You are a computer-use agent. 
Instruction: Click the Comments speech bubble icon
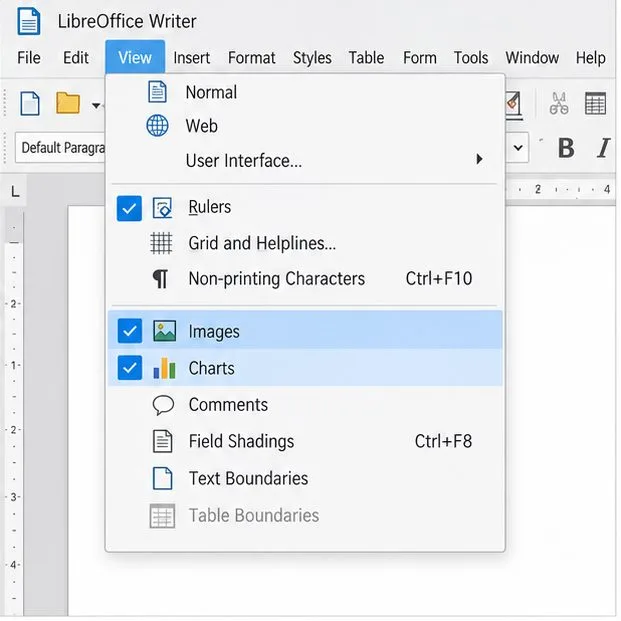click(x=163, y=405)
